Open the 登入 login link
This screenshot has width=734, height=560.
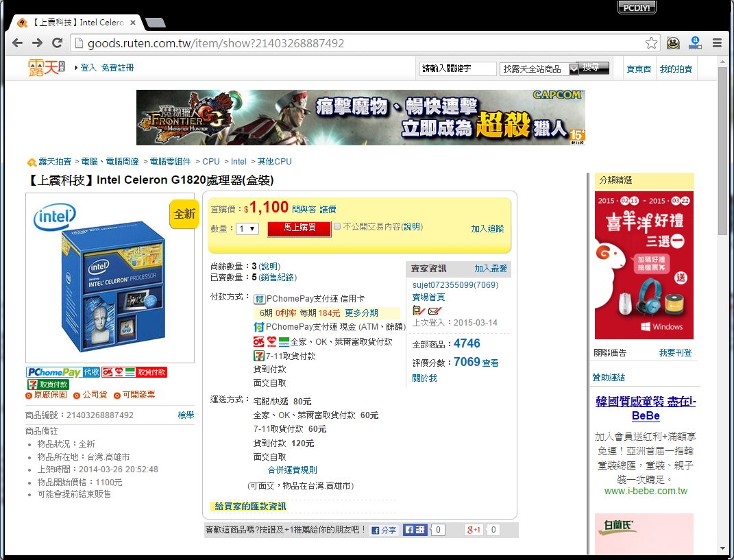88,68
